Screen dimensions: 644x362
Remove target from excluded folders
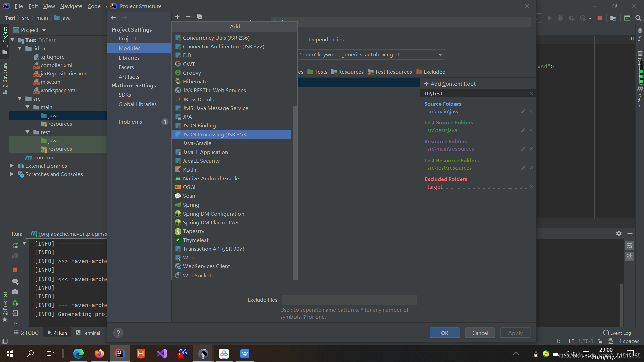pyautogui.click(x=531, y=186)
